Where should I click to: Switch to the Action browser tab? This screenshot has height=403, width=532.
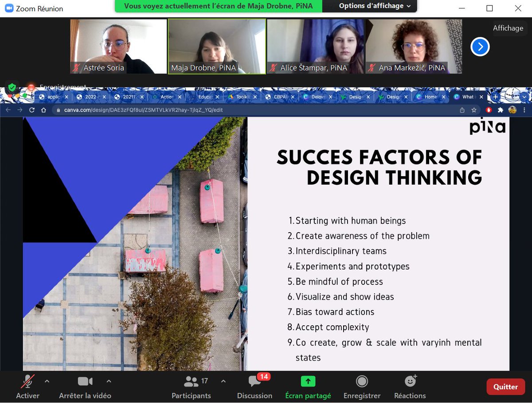[167, 97]
